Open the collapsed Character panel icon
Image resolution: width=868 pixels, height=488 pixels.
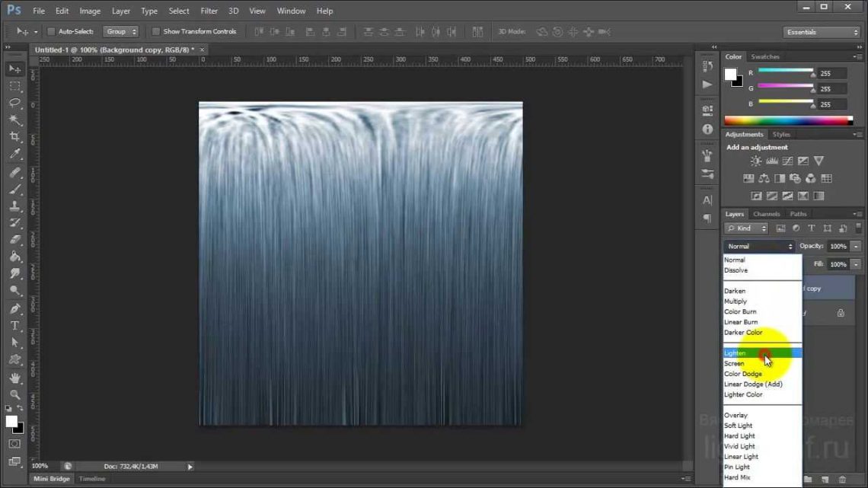(x=707, y=200)
